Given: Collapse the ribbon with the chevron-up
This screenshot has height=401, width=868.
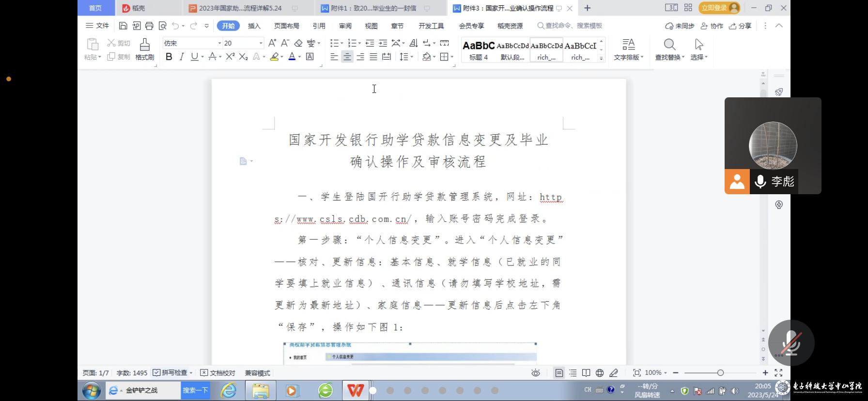Looking at the screenshot, I should [x=779, y=26].
